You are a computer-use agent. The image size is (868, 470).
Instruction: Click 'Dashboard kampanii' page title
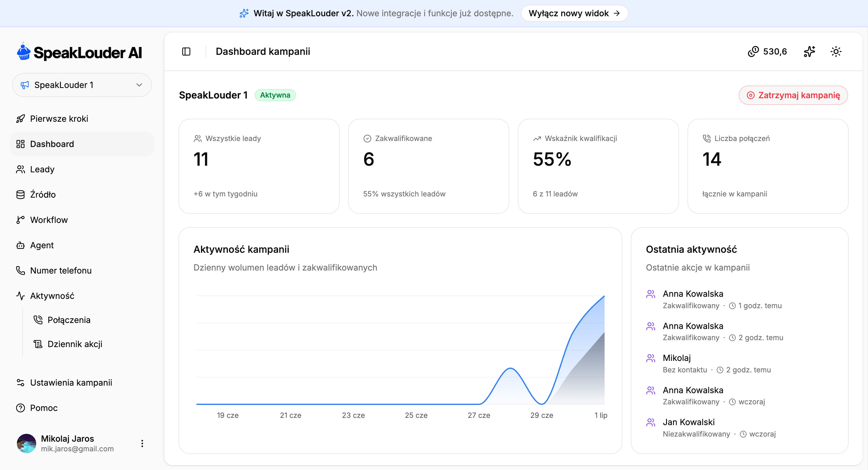point(263,52)
